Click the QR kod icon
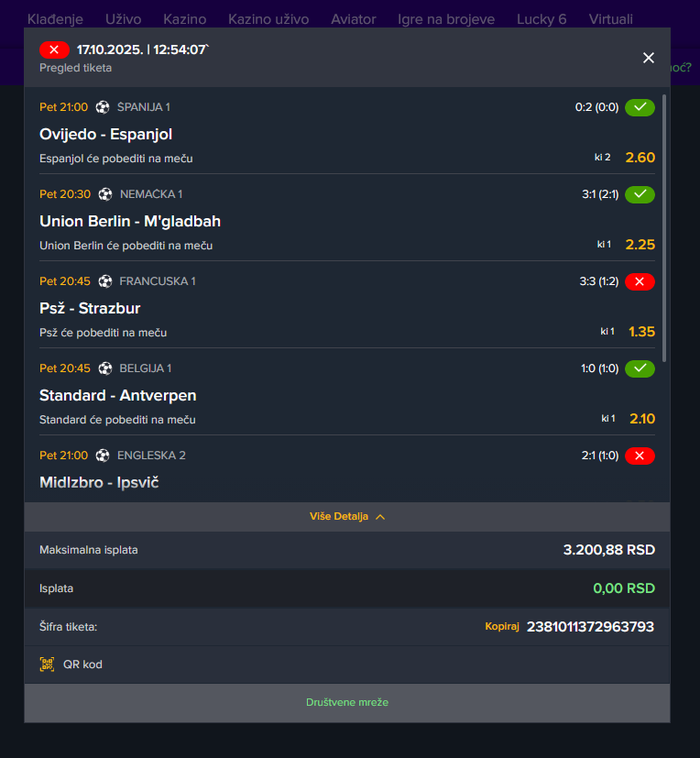700x758 pixels. click(x=47, y=665)
